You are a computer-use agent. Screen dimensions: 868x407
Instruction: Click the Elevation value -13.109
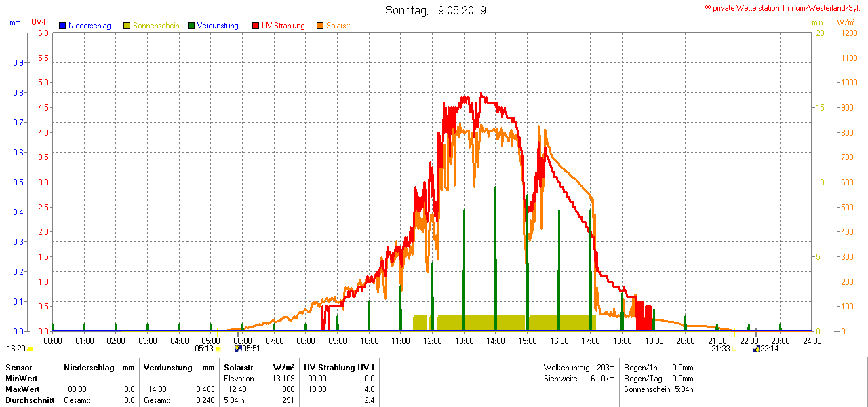(281, 378)
